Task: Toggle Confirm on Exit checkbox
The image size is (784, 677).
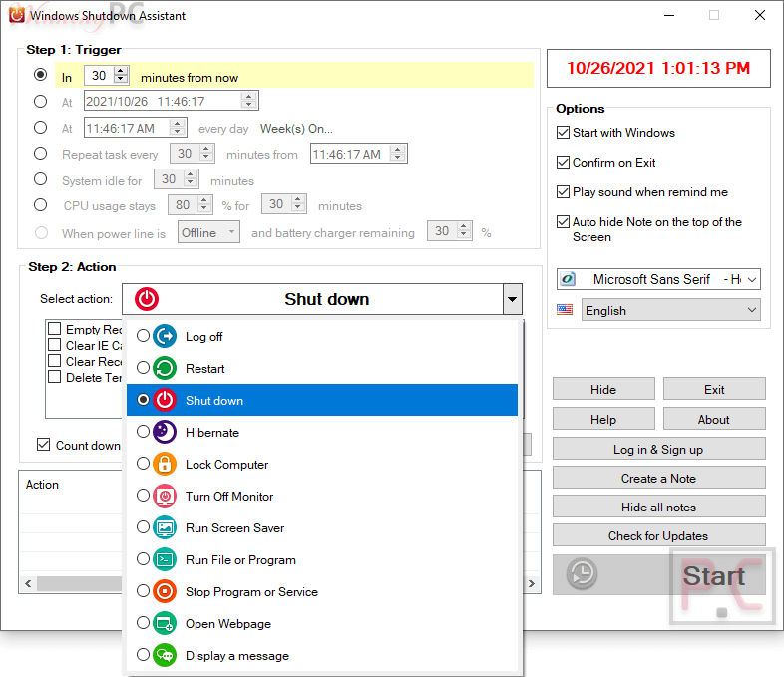Action: (x=563, y=162)
